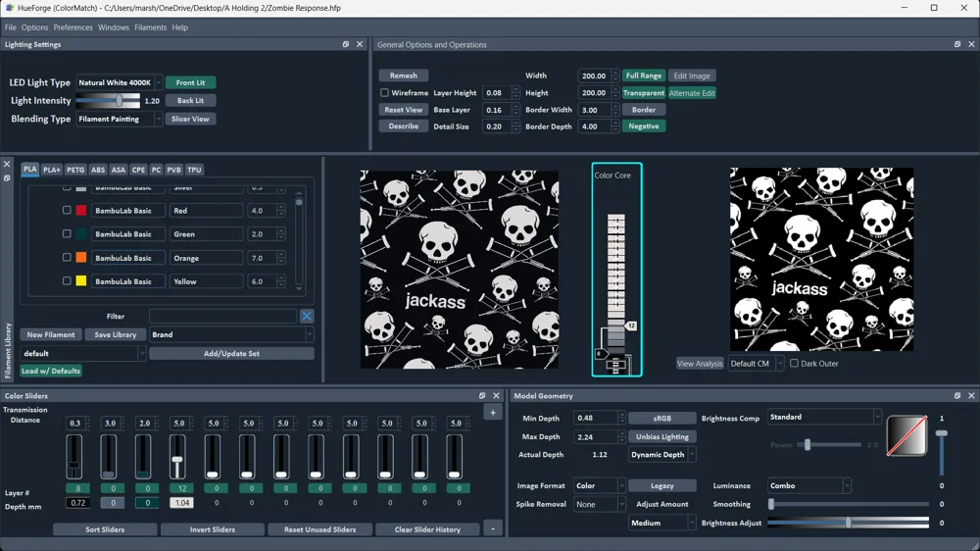Click the Reset View button

click(x=403, y=110)
